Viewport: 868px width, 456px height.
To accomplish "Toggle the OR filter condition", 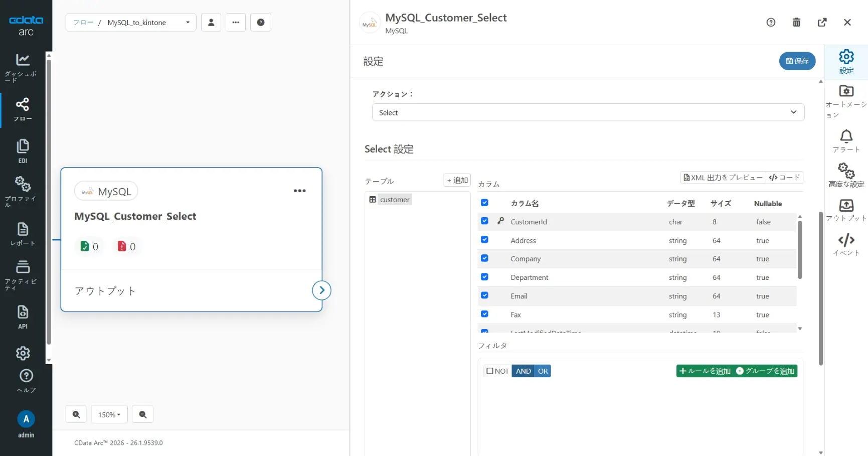I will (543, 371).
